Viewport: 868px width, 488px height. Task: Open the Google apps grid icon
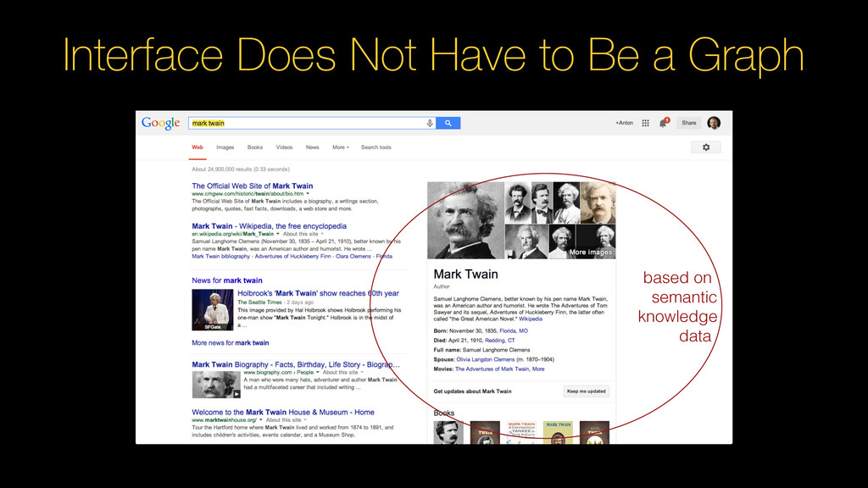coord(645,123)
